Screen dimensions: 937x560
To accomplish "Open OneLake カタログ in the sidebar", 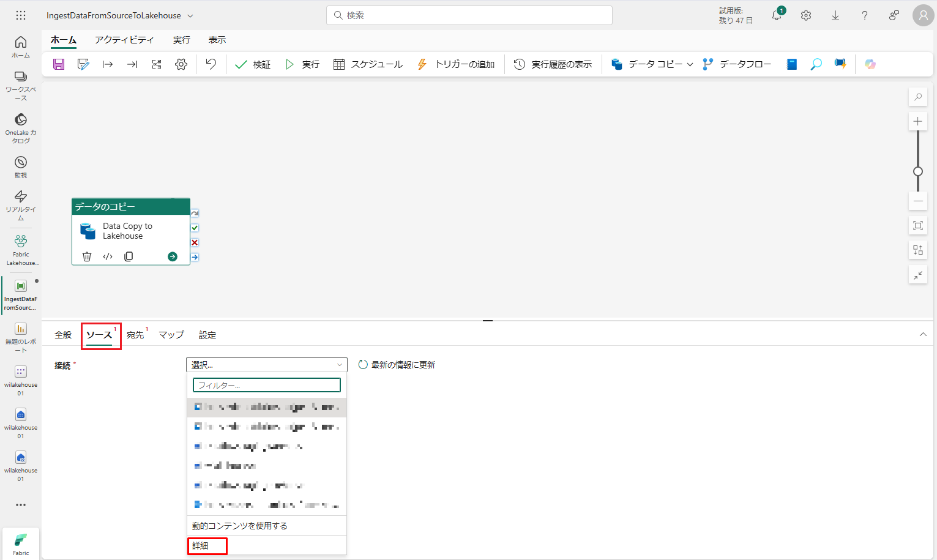I will pyautogui.click(x=21, y=129).
